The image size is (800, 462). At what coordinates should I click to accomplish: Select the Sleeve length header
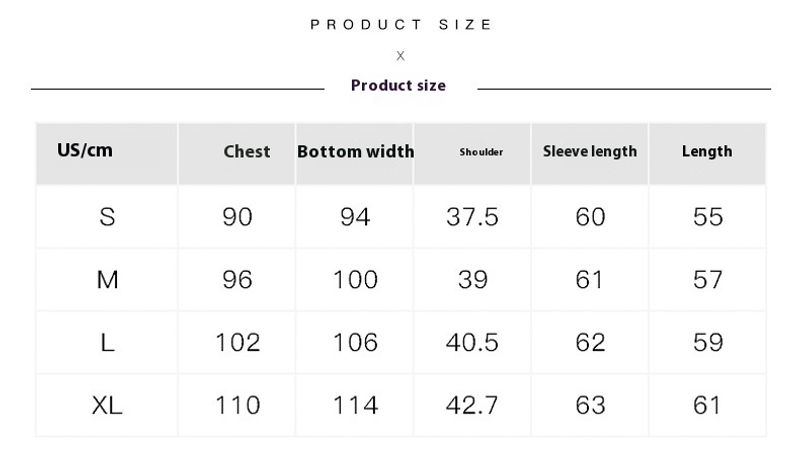590,151
